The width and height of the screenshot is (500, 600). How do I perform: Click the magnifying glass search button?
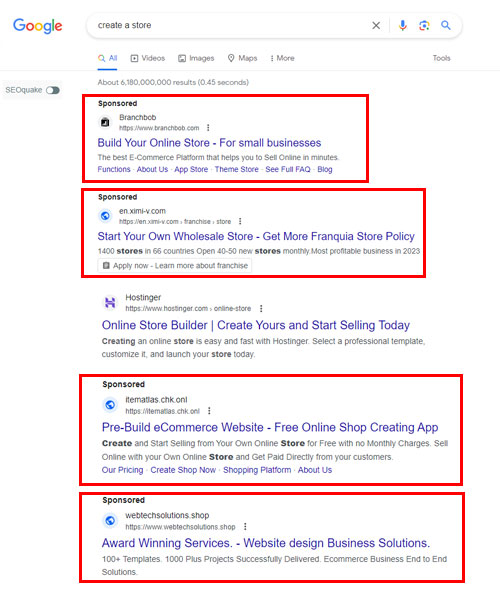click(x=446, y=25)
